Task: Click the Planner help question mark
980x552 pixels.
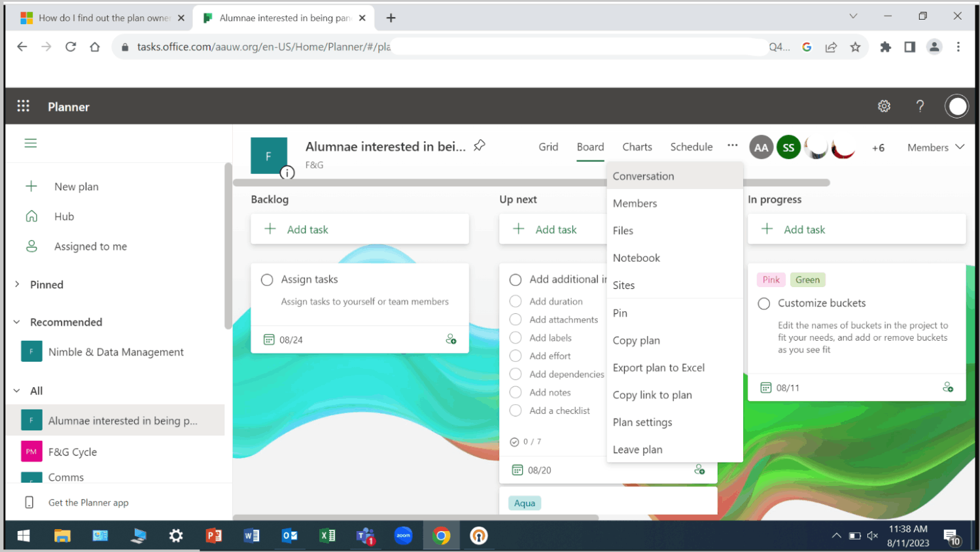Action: coord(920,106)
